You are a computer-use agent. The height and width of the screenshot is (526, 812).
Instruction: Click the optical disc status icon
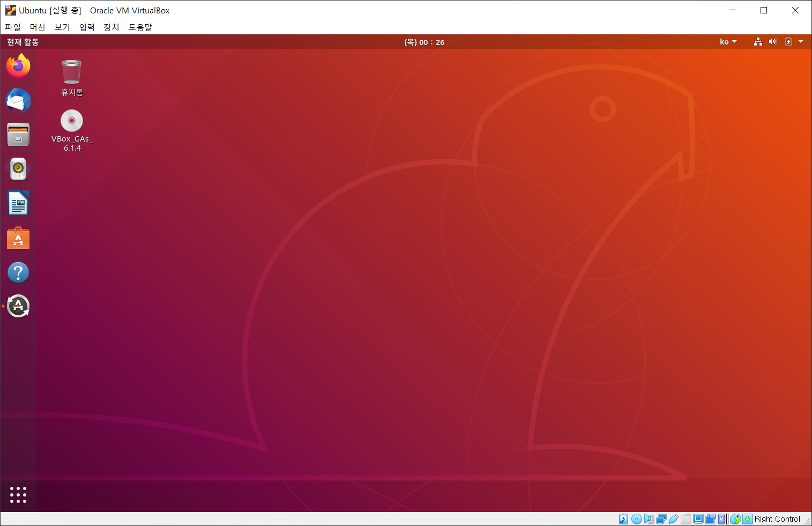637,519
